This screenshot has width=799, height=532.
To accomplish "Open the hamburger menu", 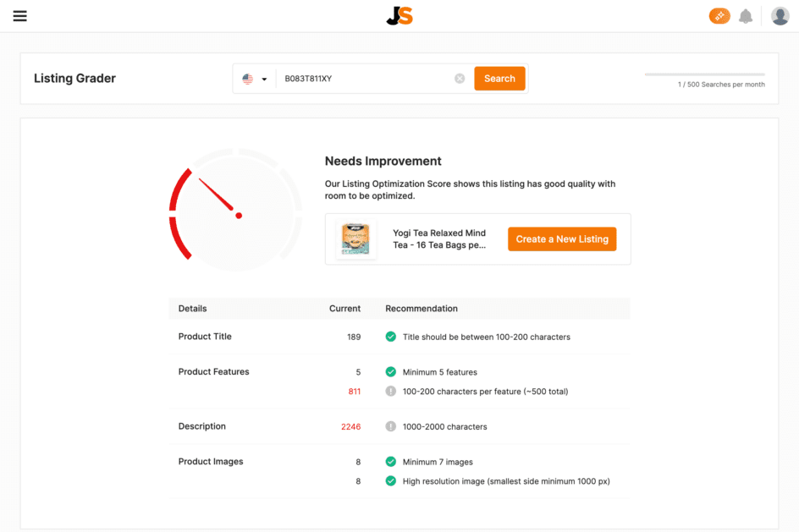I will point(19,16).
